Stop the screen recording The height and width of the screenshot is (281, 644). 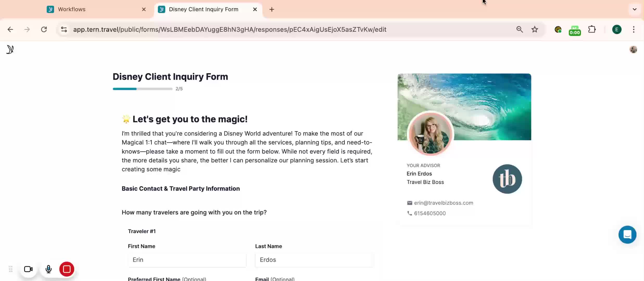pyautogui.click(x=67, y=269)
